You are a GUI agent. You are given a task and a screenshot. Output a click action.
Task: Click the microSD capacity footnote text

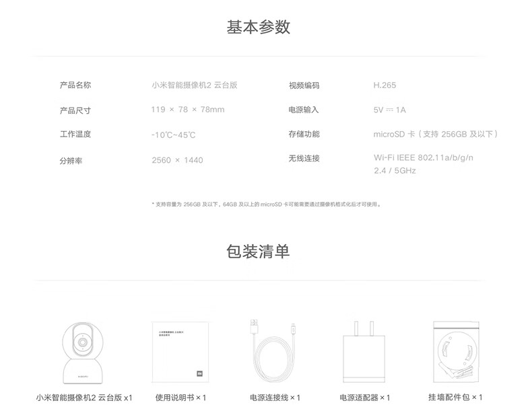(x=267, y=204)
